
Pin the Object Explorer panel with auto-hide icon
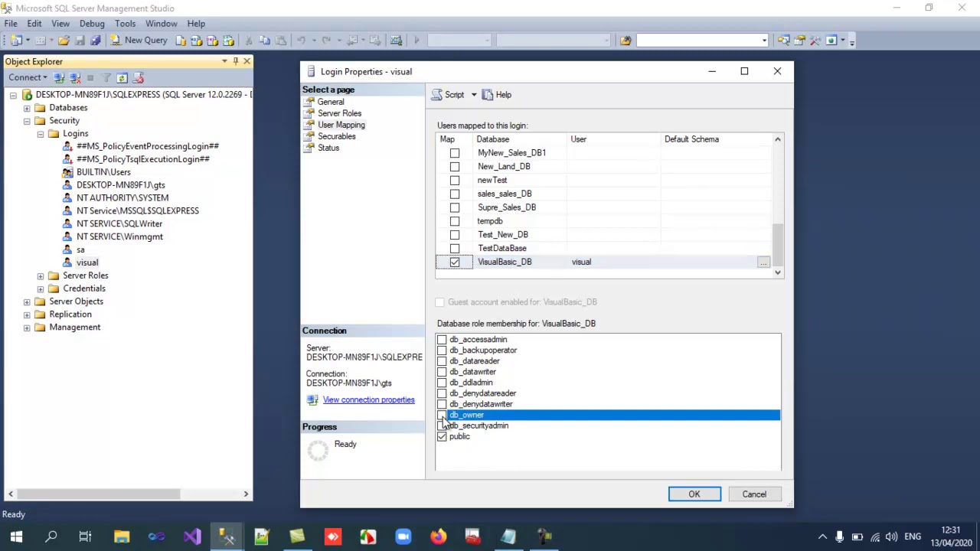(236, 61)
